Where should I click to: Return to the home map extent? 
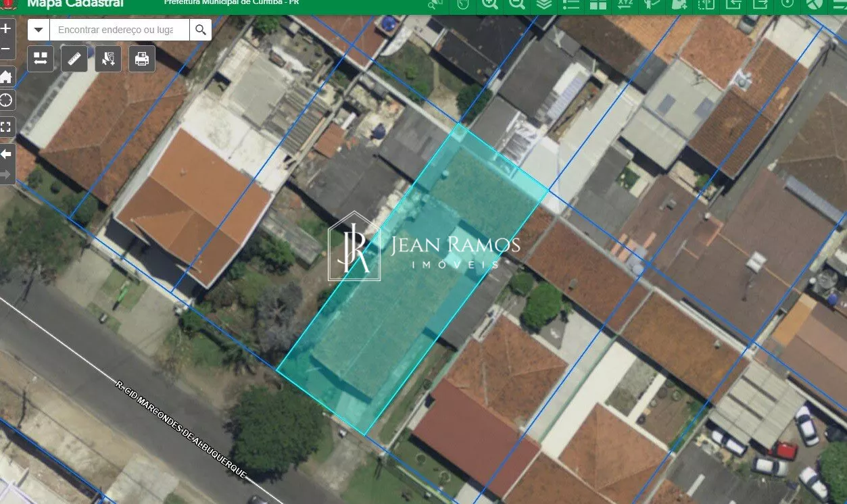click(x=6, y=76)
